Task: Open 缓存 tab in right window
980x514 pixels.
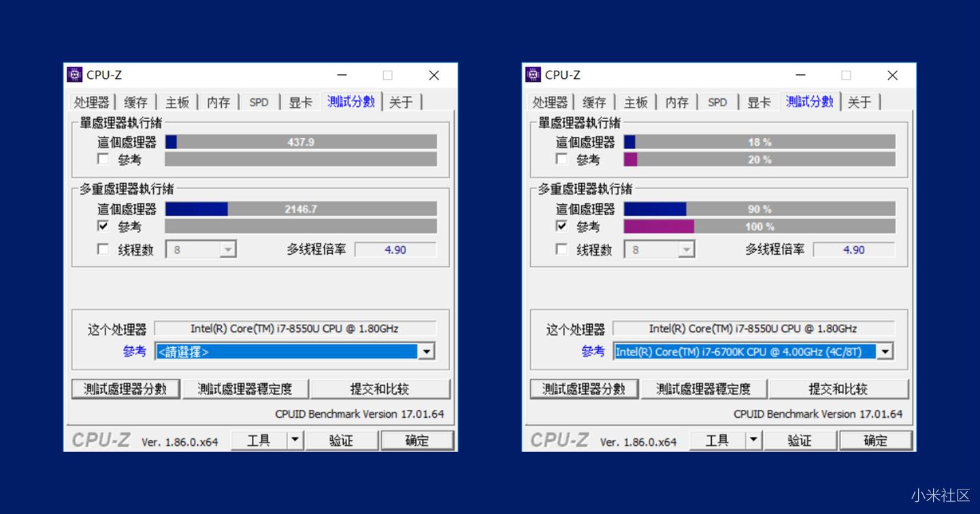Action: pos(594,102)
